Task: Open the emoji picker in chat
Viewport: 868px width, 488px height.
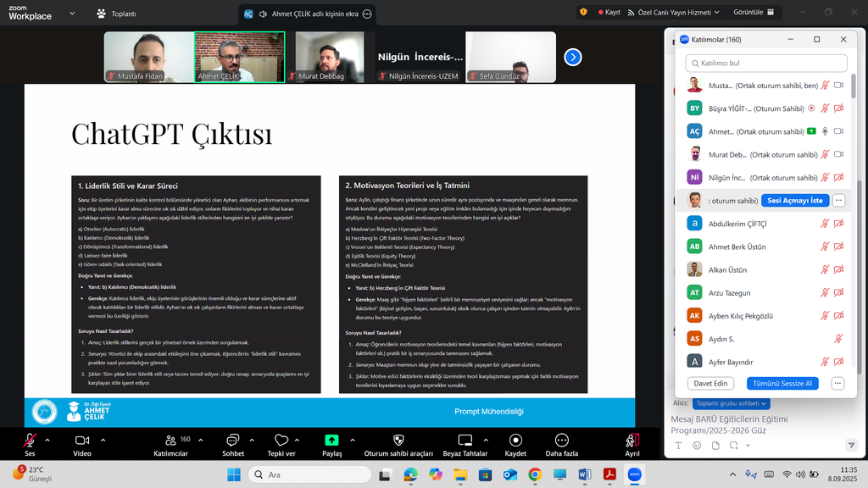Action: pyautogui.click(x=697, y=446)
